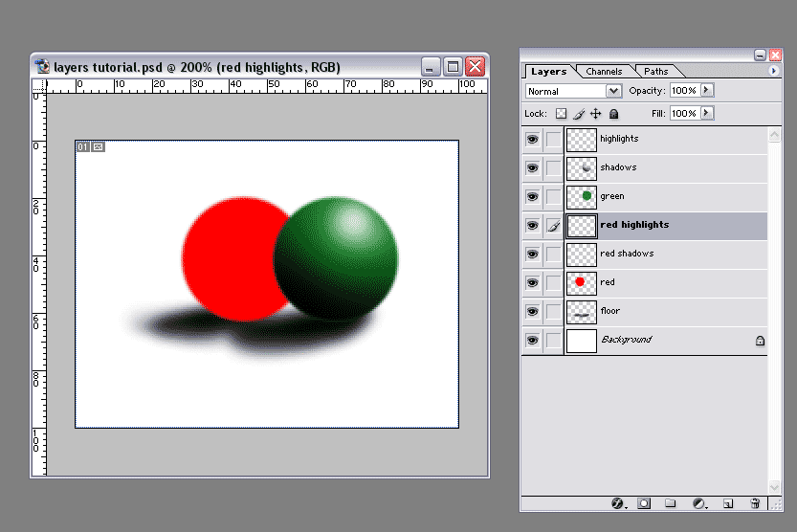Click the Background layer thumbnail
The height and width of the screenshot is (532, 797).
[x=581, y=340]
